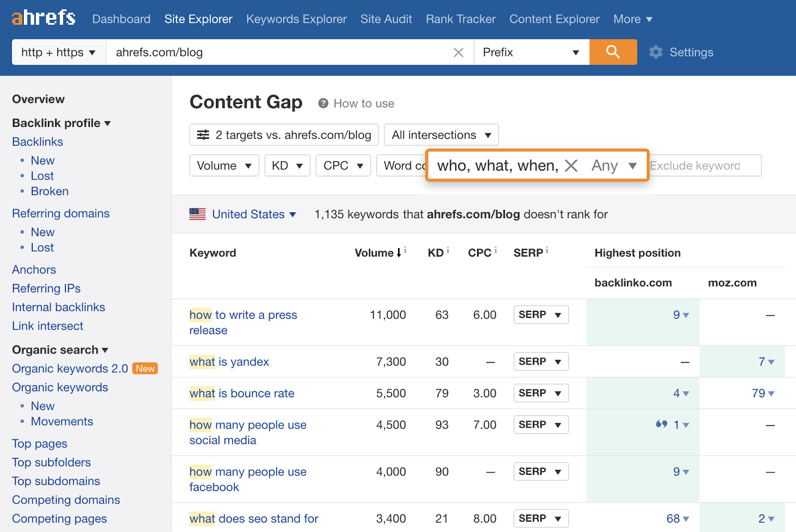Click the quote icon beside backlinko.com position 1

[662, 424]
